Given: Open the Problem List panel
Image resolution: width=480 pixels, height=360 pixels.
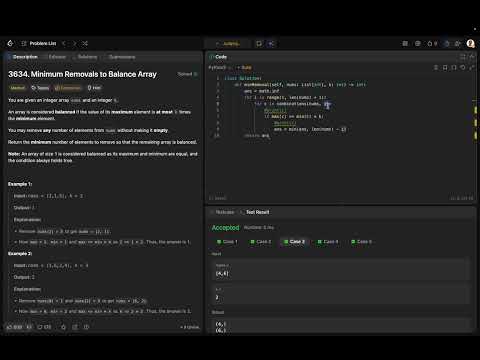Looking at the screenshot, I should [39, 43].
